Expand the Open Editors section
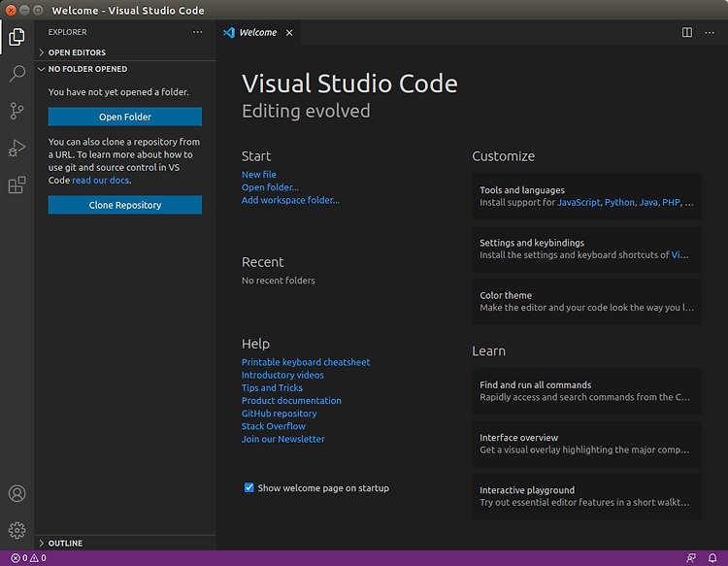 [125, 52]
